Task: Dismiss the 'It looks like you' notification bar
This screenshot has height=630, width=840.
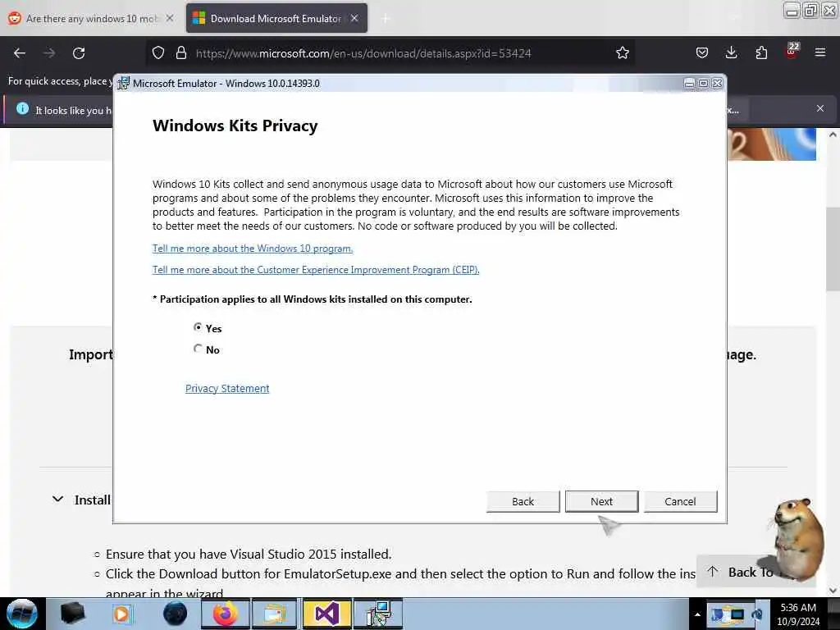Action: (x=820, y=109)
